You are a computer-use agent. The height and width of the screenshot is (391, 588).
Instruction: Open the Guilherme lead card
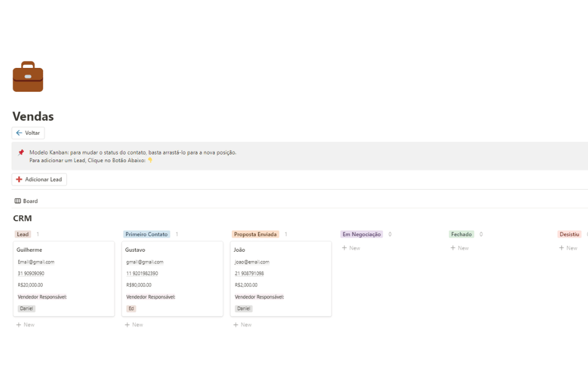(x=29, y=250)
